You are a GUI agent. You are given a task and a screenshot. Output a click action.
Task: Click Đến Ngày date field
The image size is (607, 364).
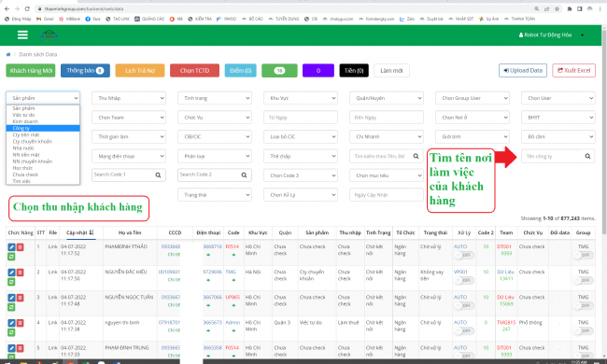[x=387, y=118]
